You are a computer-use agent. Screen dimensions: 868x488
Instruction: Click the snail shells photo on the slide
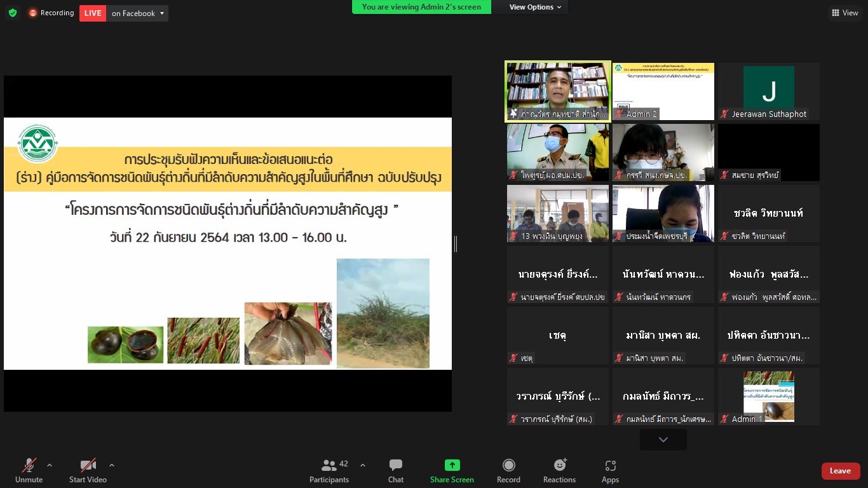(x=126, y=344)
